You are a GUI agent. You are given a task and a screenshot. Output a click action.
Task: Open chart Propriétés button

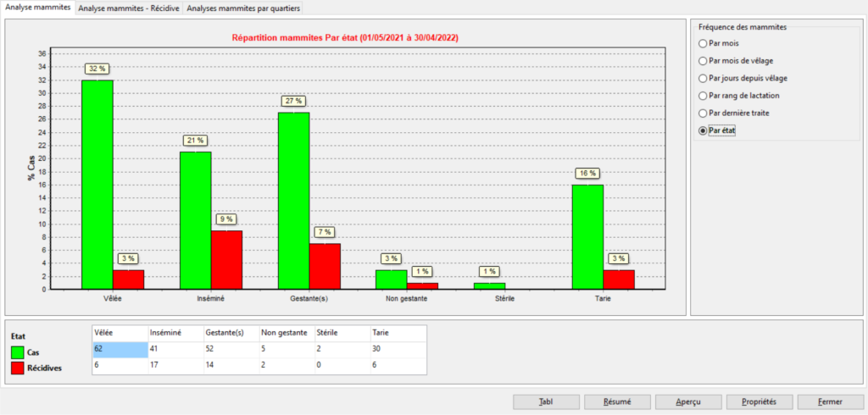tap(742, 401)
